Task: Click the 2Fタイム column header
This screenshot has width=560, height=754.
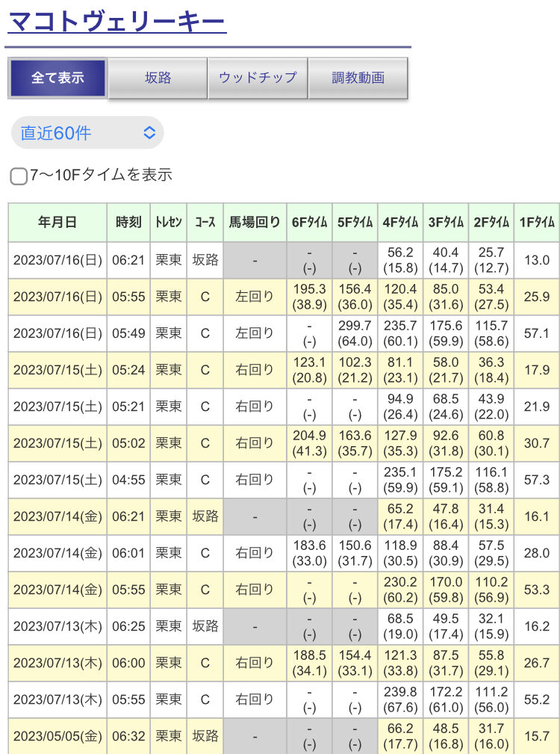Action: coord(491,222)
